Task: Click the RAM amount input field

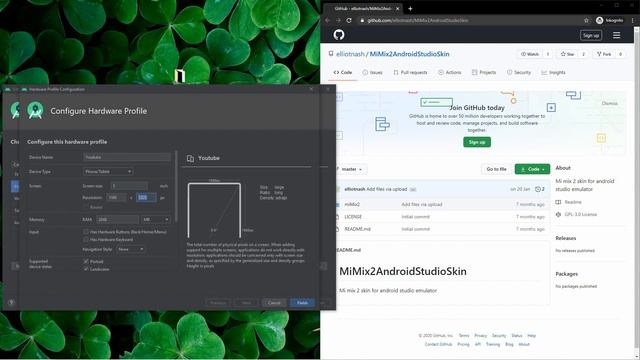Action: 118,220
